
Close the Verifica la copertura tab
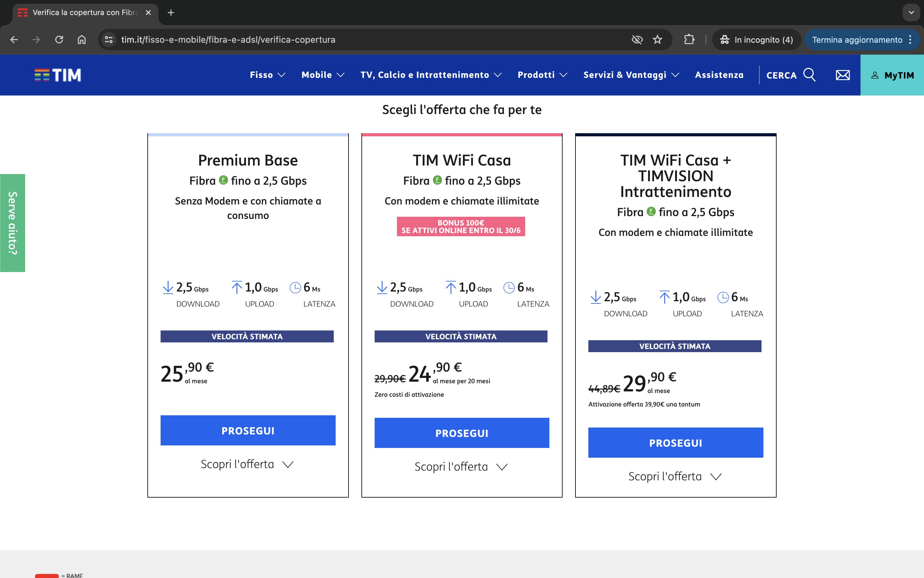(148, 13)
